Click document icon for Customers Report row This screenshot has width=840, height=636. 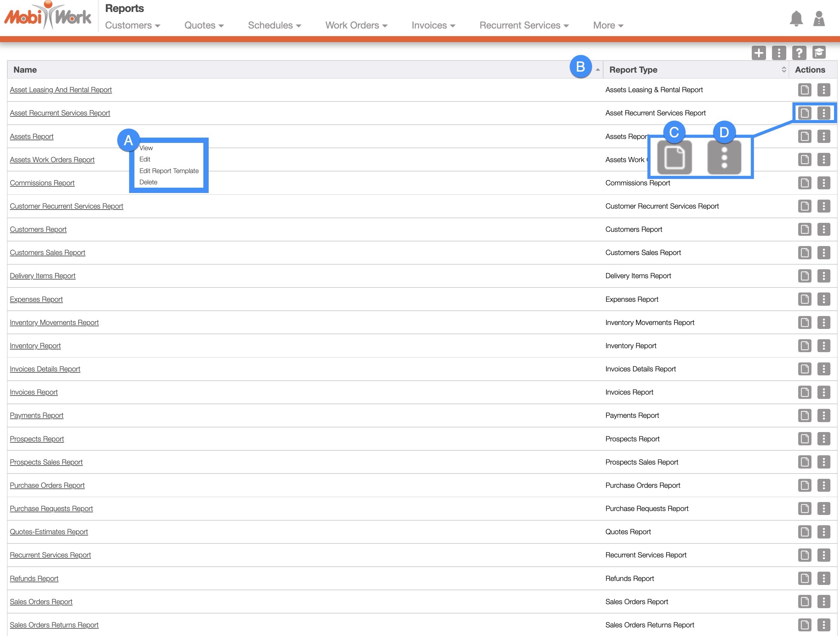804,229
